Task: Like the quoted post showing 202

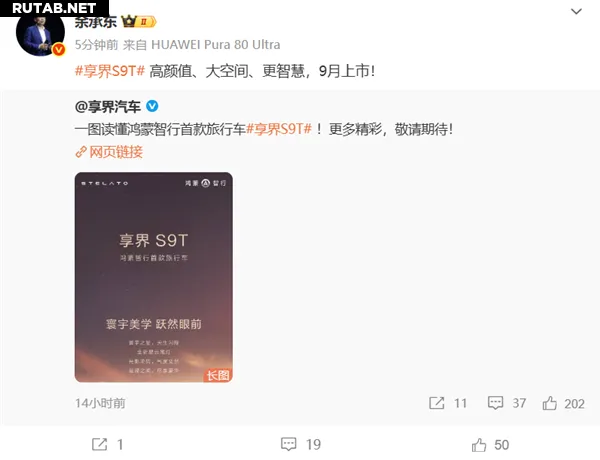Action: [563, 403]
